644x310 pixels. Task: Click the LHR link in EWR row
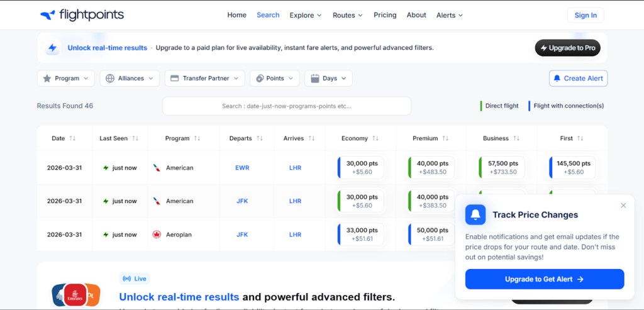click(295, 168)
